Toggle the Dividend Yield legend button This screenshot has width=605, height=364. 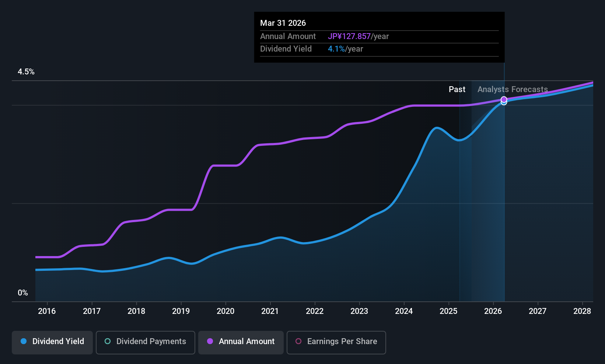[x=52, y=343]
